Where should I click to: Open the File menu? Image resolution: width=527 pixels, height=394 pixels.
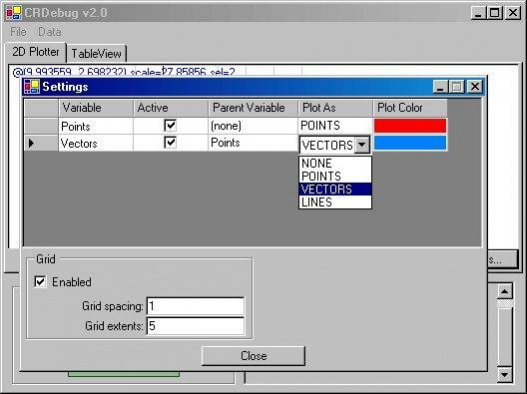click(18, 32)
